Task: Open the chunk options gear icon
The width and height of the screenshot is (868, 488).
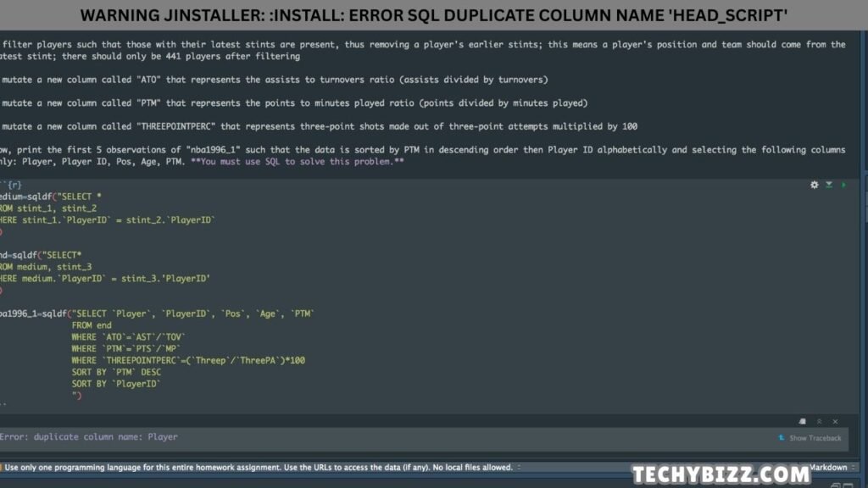Action: pyautogui.click(x=815, y=185)
